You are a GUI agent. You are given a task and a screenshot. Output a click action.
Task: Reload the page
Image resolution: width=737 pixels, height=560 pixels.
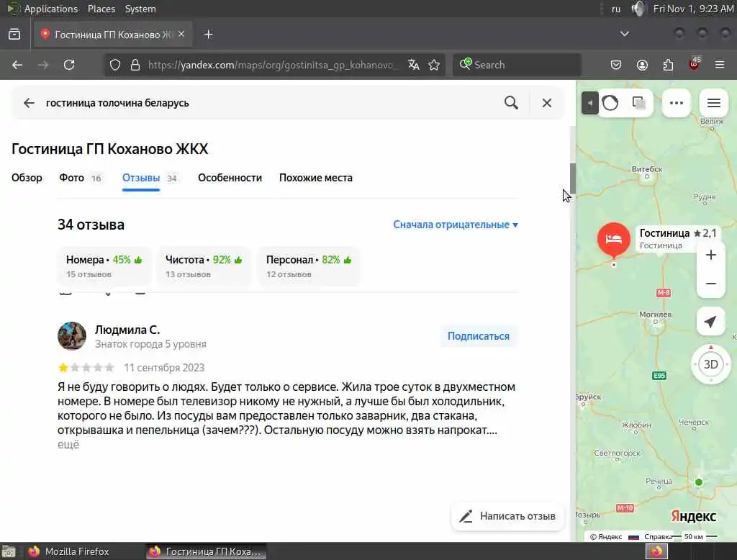[x=69, y=65]
